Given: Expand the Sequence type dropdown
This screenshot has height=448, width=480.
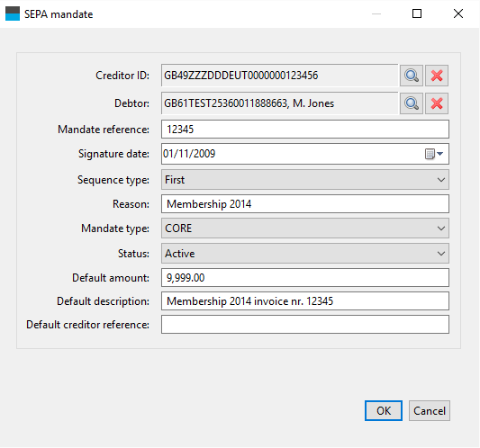Looking at the screenshot, I should point(305,180).
